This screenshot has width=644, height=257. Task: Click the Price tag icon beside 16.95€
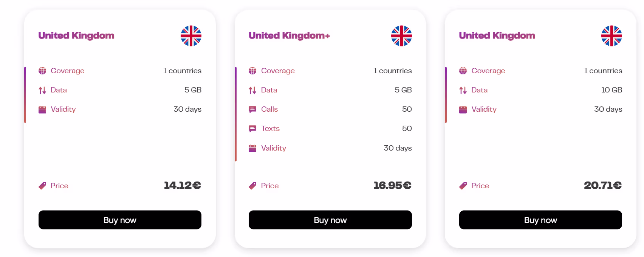pyautogui.click(x=252, y=186)
